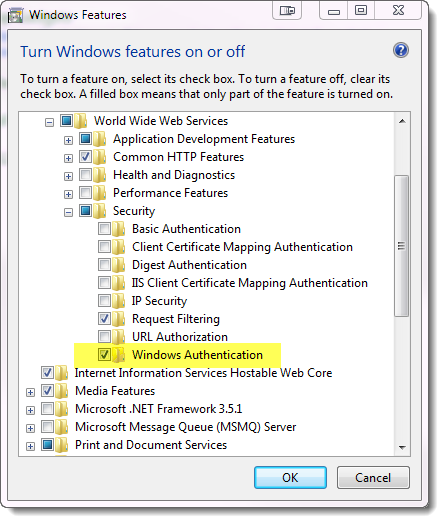Open help with the blue question mark icon
444x523 pixels.
[401, 51]
